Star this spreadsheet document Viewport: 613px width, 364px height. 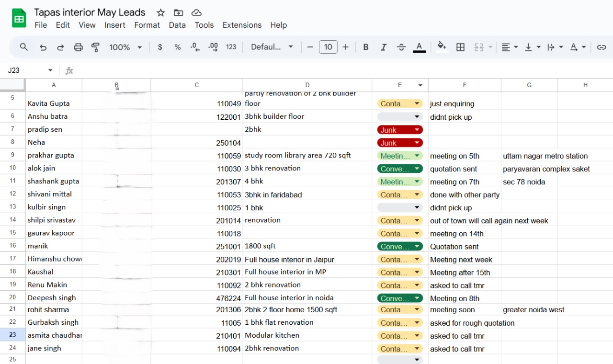point(160,13)
